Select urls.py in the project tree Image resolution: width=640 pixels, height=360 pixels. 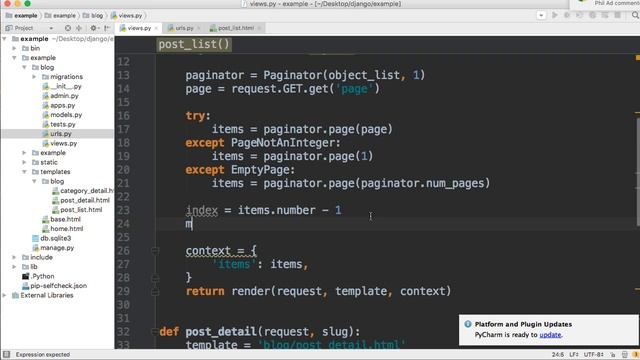coord(57,133)
